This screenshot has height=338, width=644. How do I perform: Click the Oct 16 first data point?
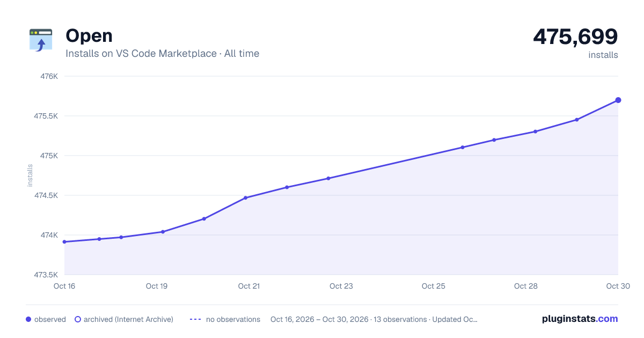pyautogui.click(x=64, y=242)
